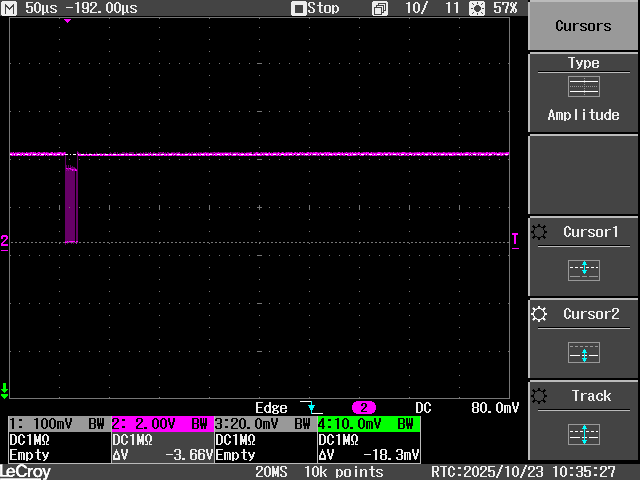This screenshot has height=480, width=640.
Task: Click the Track adjust knob icon
Action: pyautogui.click(x=539, y=396)
